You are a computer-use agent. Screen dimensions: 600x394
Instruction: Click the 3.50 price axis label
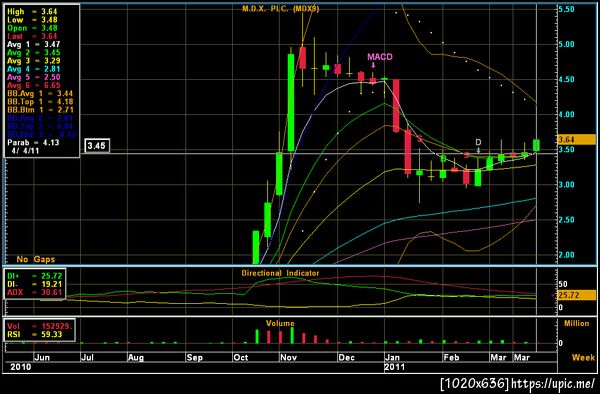coord(566,149)
